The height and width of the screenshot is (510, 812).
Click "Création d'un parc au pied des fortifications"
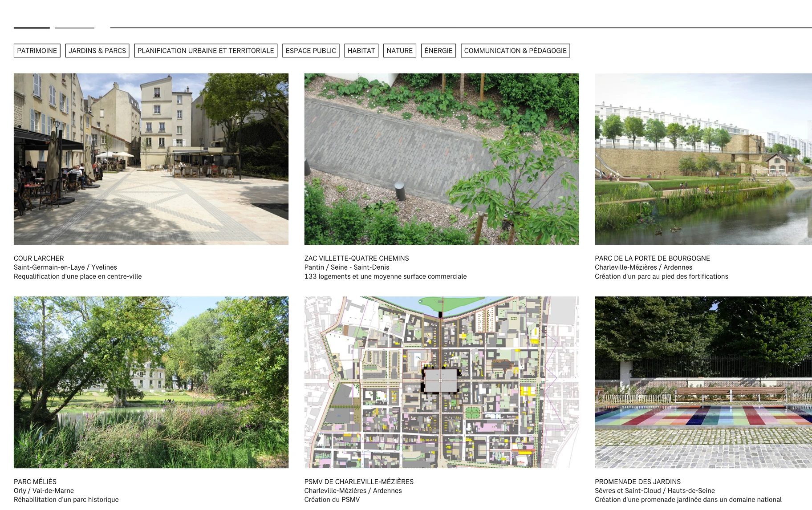tap(662, 276)
